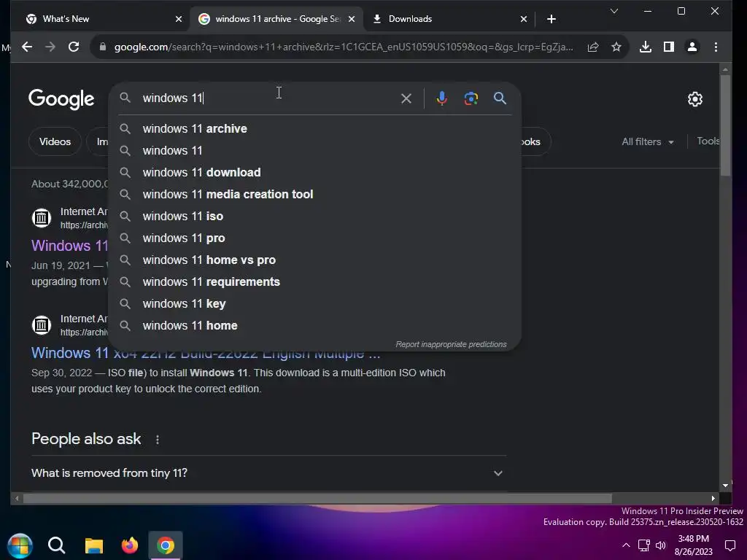Open File Explorer from taskbar
747x560 pixels.
94,545
